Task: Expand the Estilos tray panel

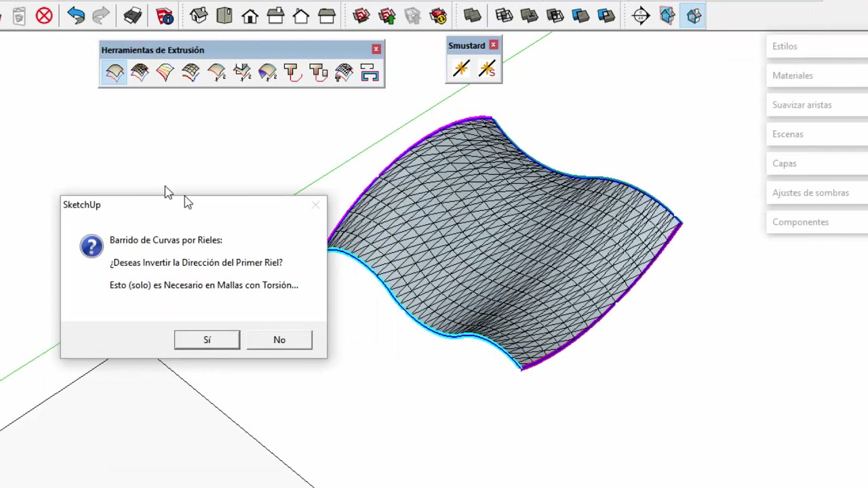Action: (817, 46)
